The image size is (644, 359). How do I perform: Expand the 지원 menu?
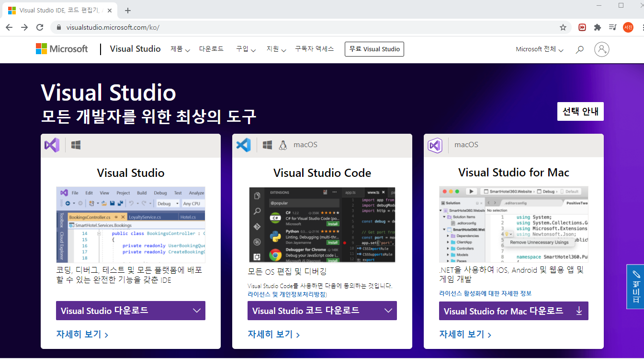[276, 49]
